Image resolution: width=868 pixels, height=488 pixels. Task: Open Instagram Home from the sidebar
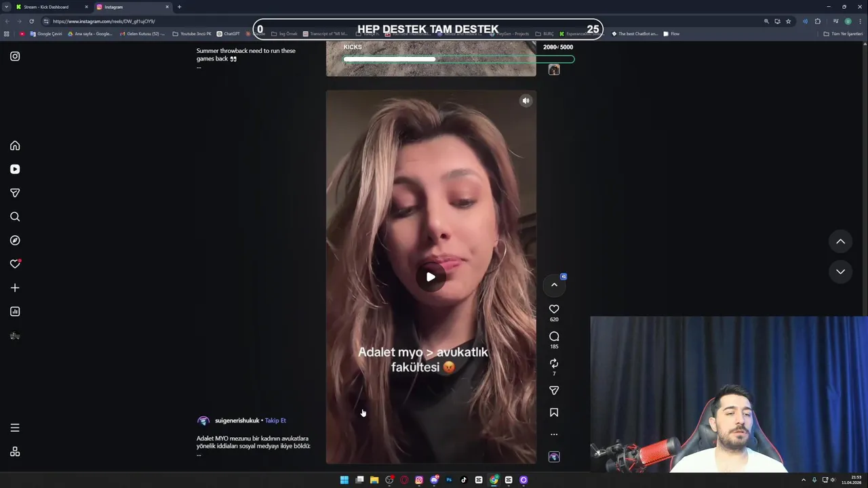coord(15,146)
